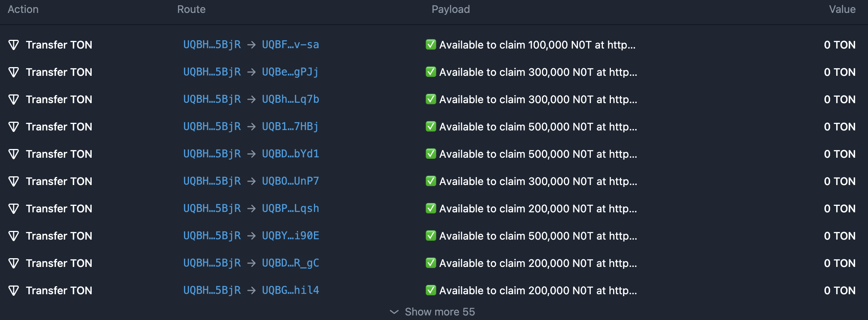Click the chevron next to Show more 55

coord(394,312)
